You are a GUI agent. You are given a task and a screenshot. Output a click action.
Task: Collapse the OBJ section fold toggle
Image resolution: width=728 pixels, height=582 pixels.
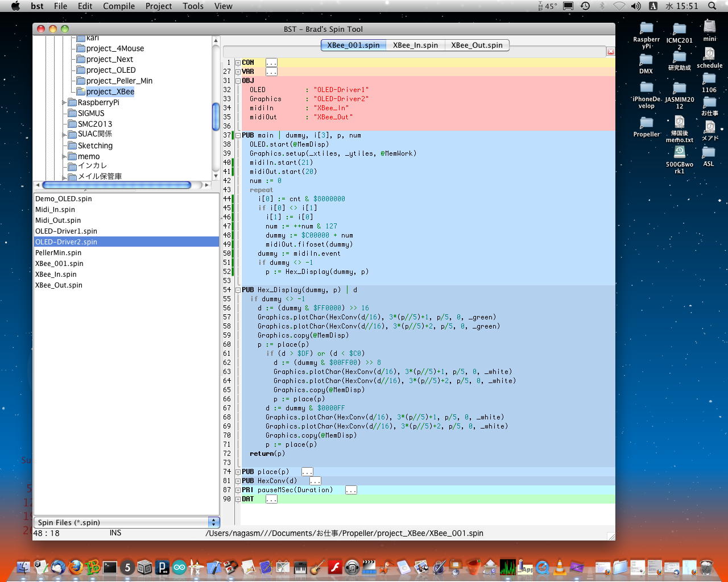[238, 81]
